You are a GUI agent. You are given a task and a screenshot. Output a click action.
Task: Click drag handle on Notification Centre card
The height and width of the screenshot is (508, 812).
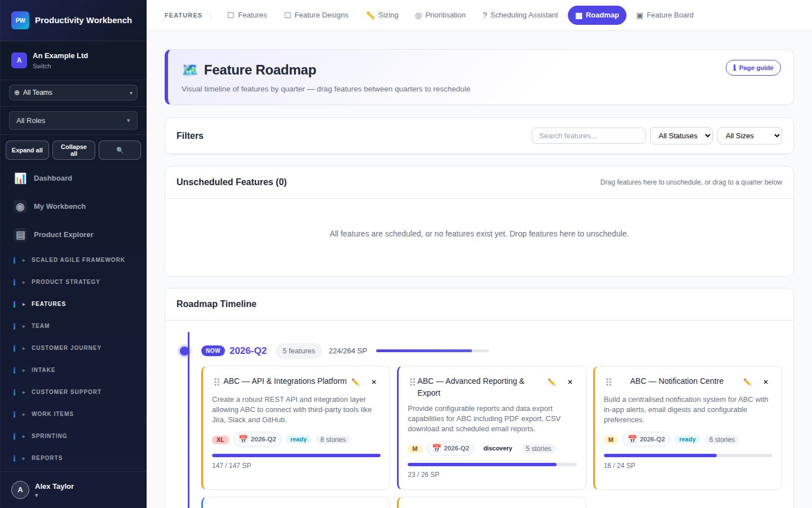[608, 382]
